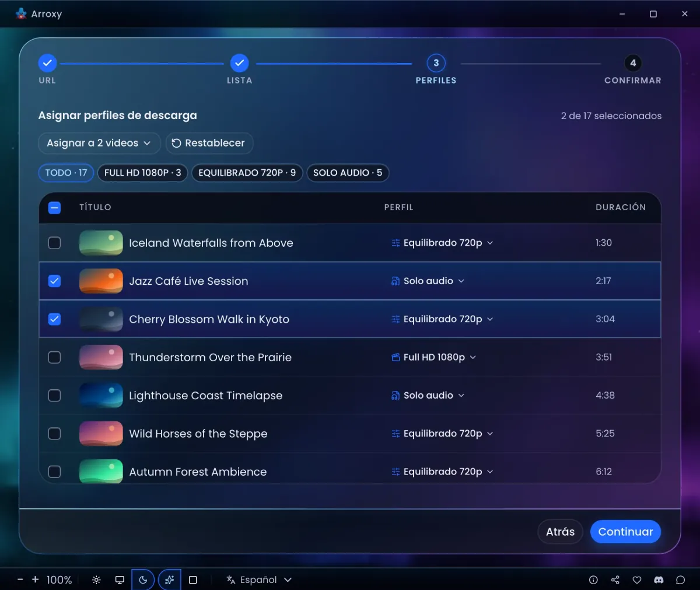
Task: Click the heart icon in status bar
Action: point(637,579)
